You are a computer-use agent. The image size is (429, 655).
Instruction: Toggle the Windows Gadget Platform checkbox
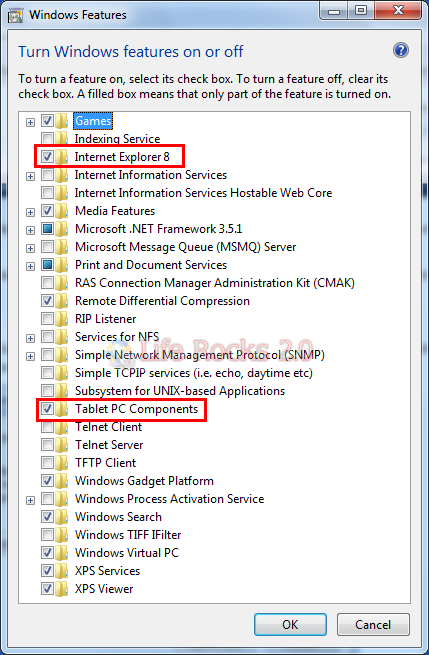(x=47, y=481)
